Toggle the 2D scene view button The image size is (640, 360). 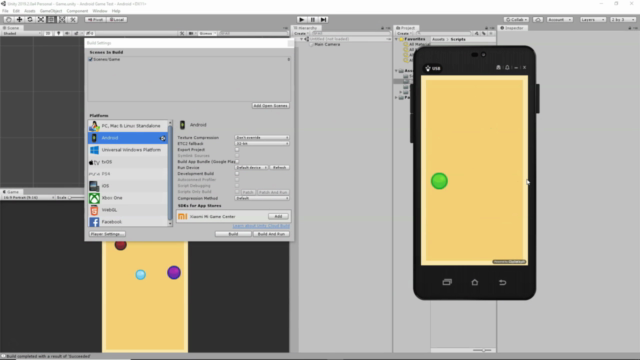pos(48,33)
